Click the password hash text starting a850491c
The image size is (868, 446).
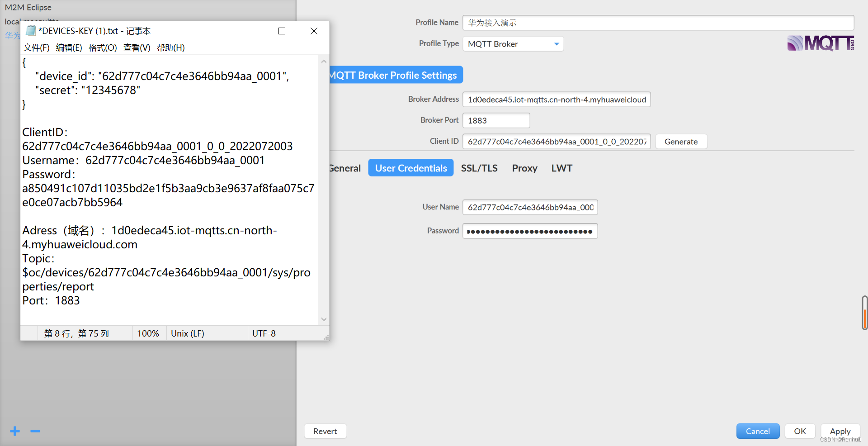(x=168, y=195)
